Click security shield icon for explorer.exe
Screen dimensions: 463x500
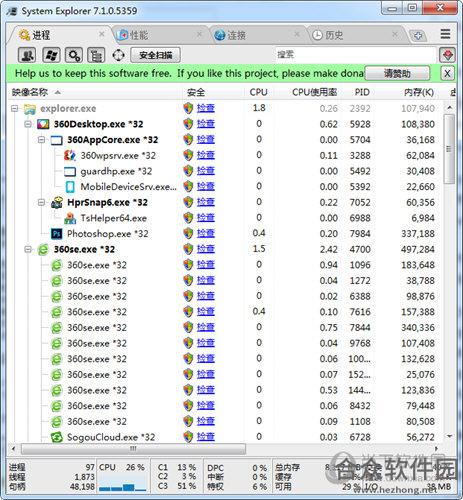click(x=188, y=108)
